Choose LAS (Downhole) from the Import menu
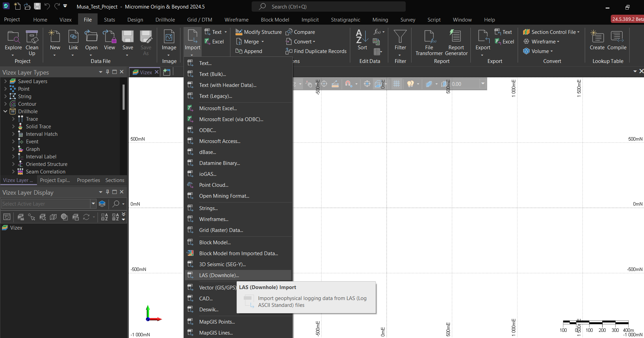This screenshot has height=338, width=644. pyautogui.click(x=219, y=275)
